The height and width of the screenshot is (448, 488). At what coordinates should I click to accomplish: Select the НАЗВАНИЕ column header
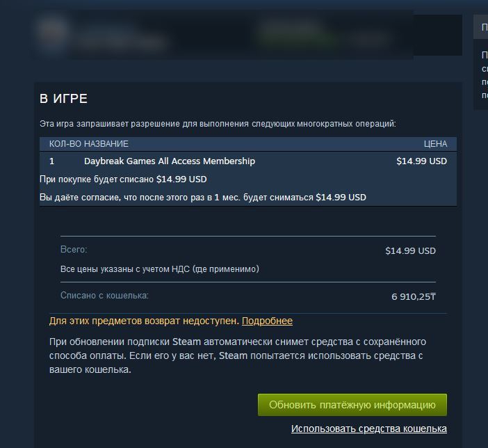coord(106,143)
